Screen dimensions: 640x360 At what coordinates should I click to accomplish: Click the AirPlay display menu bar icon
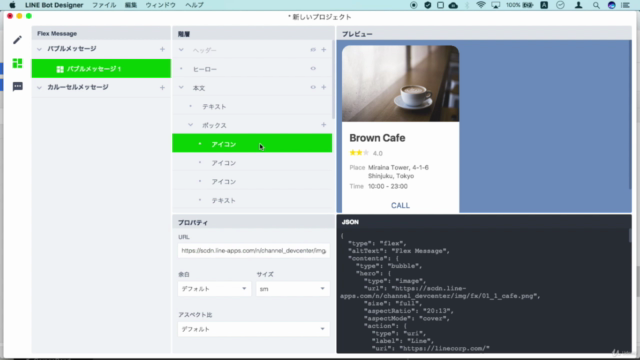[x=496, y=5]
